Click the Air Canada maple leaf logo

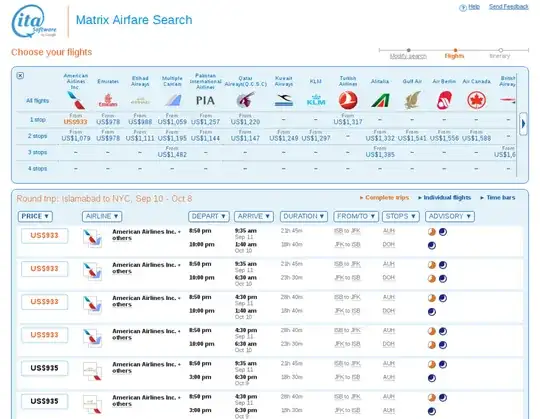(476, 100)
